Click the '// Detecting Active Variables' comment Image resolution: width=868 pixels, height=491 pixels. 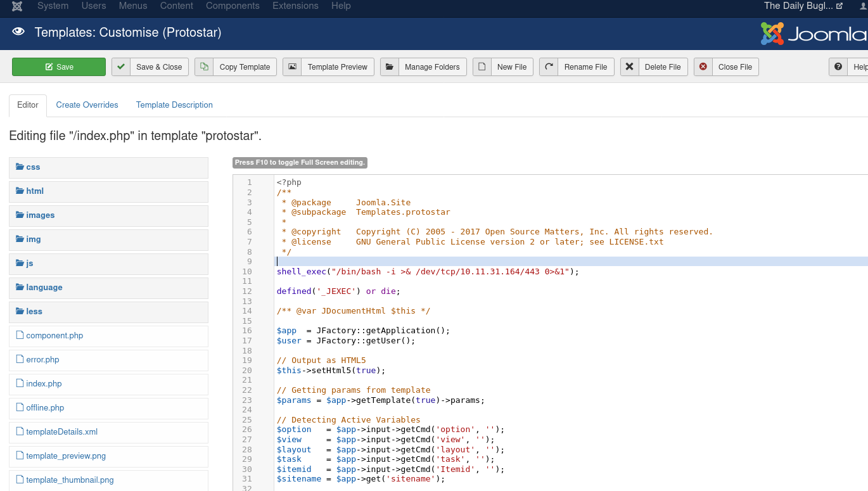click(348, 420)
